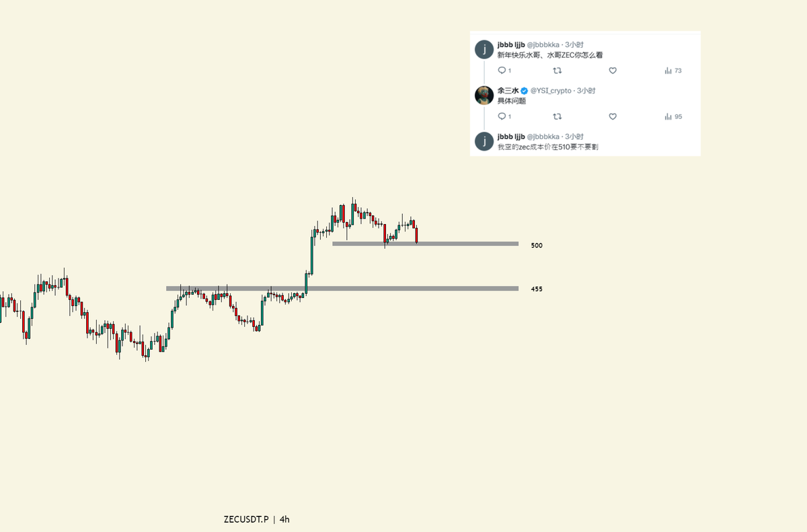Click bottom jbbb ljjb 'j' avatar
The height and width of the screenshot is (532, 807).
tap(484, 141)
